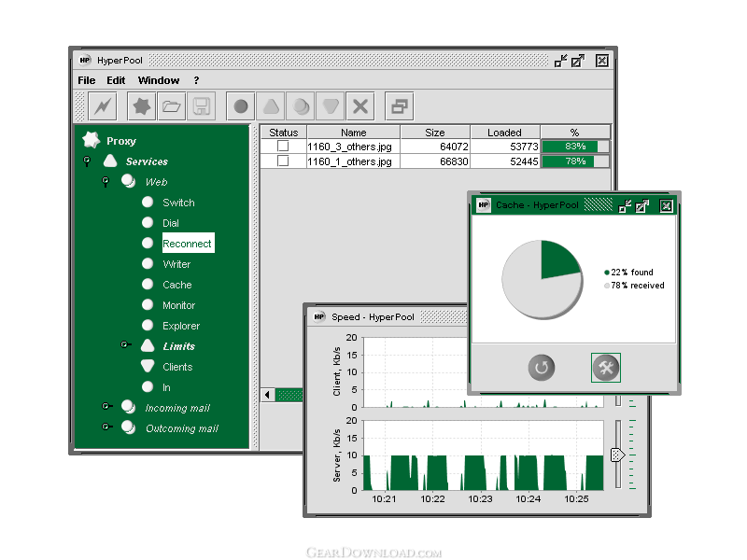Screen dimensions: 747x560
Task: Click the Loaded value 52445
Action: 524,161
